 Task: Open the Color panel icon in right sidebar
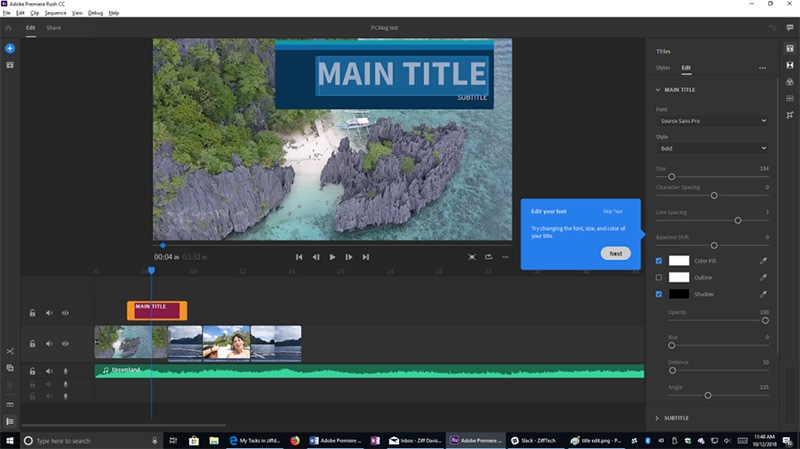point(788,81)
